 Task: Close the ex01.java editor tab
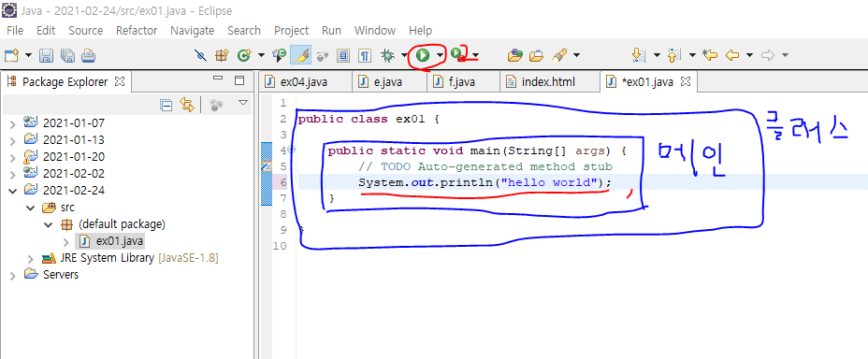pos(686,82)
